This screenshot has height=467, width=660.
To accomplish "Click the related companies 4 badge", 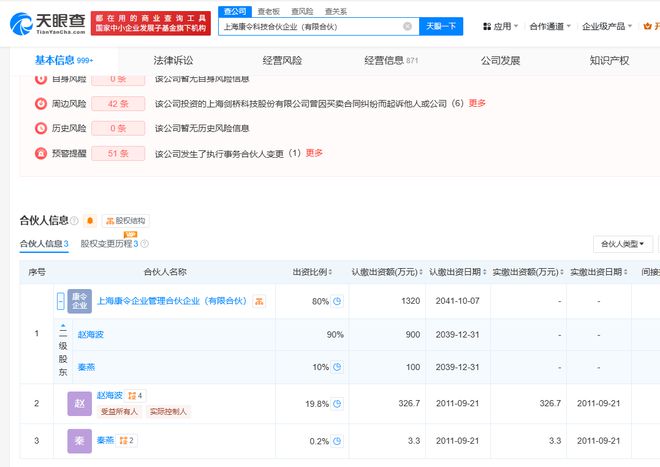I will [x=136, y=395].
